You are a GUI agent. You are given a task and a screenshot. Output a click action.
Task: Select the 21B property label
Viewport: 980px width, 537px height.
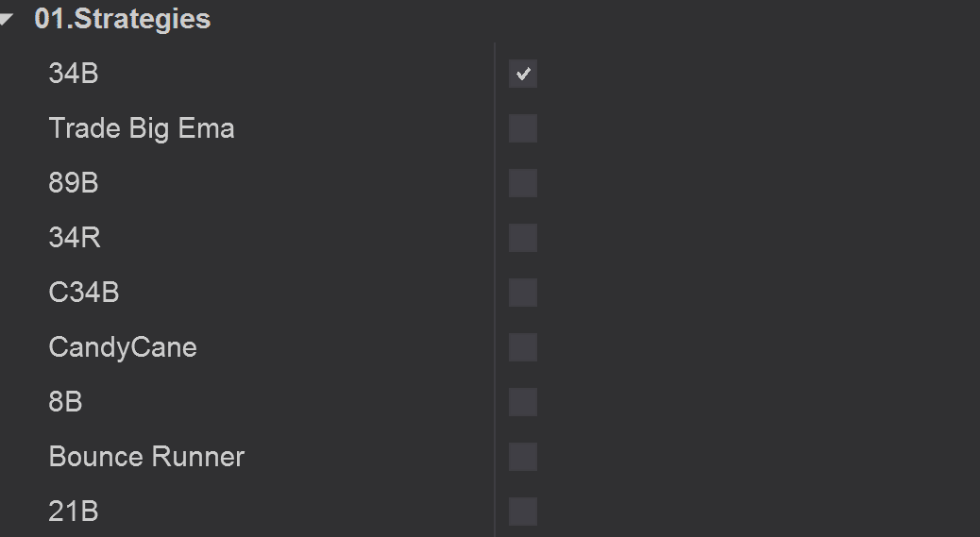coord(74,512)
